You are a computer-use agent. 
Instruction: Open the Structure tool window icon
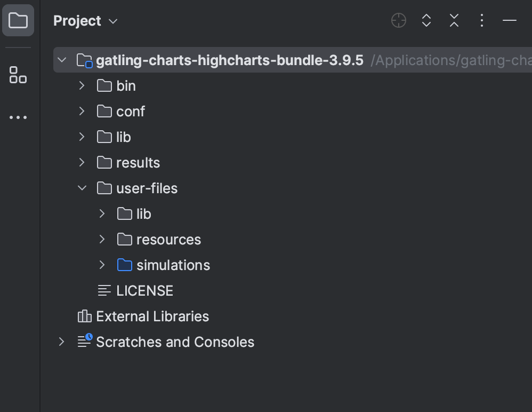point(18,75)
